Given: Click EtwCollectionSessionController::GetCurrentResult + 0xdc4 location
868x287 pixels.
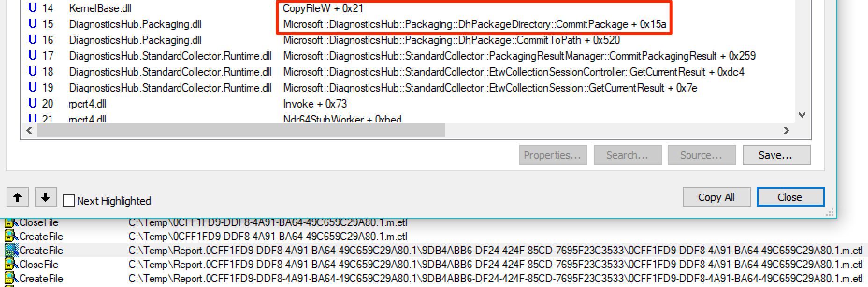Looking at the screenshot, I should point(514,72).
